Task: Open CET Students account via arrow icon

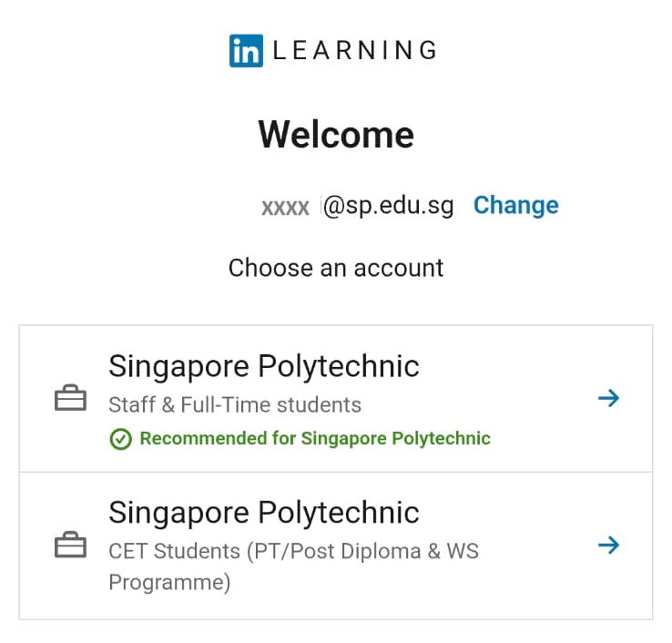Action: [x=608, y=546]
